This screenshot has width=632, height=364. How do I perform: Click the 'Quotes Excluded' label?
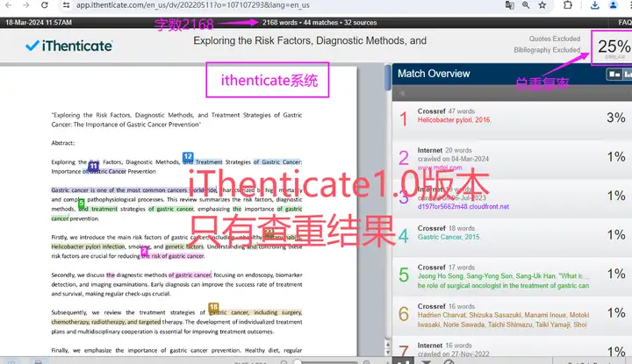click(555, 39)
